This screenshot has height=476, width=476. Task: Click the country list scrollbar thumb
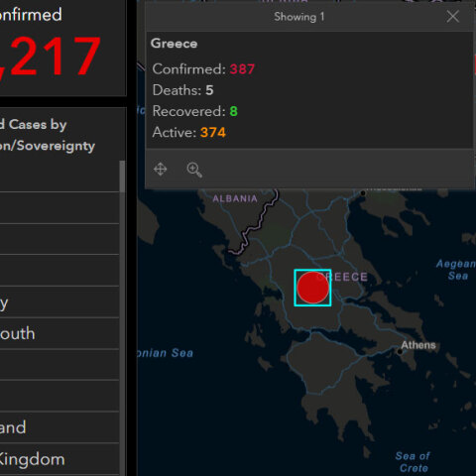point(122,177)
